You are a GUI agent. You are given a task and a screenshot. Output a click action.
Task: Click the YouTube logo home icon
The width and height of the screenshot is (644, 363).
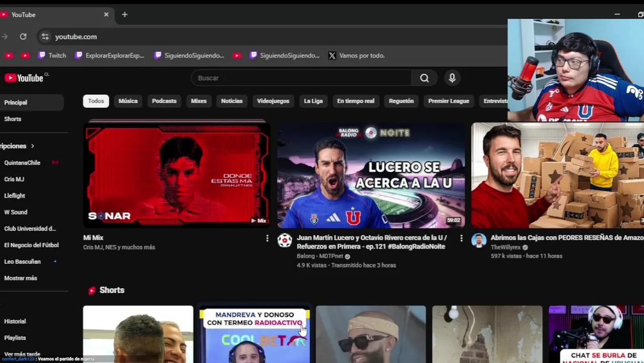click(24, 78)
